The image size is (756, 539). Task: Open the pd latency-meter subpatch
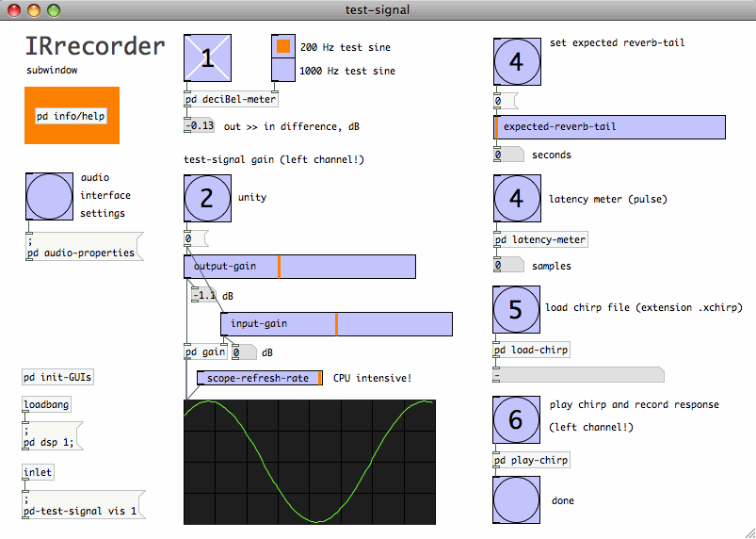pos(540,240)
